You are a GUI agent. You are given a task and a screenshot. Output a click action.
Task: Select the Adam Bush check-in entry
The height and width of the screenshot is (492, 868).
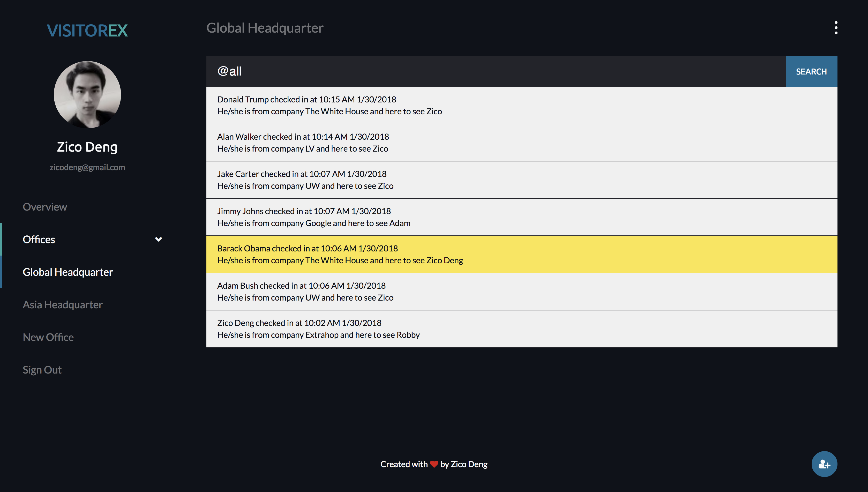pyautogui.click(x=521, y=291)
